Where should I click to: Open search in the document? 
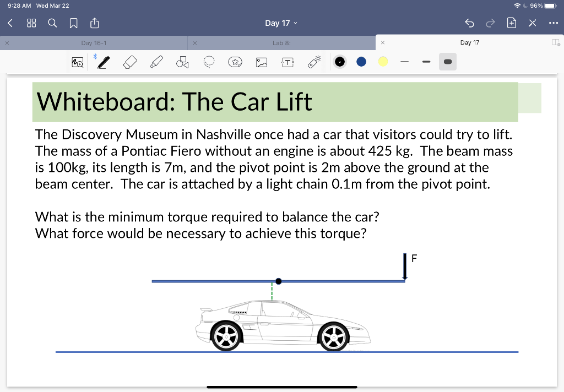point(52,23)
